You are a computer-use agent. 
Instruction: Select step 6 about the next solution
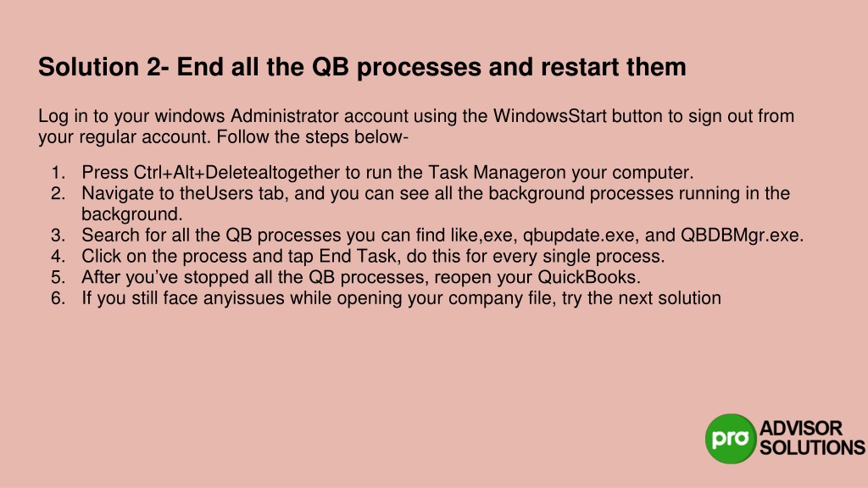pyautogui.click(x=401, y=298)
